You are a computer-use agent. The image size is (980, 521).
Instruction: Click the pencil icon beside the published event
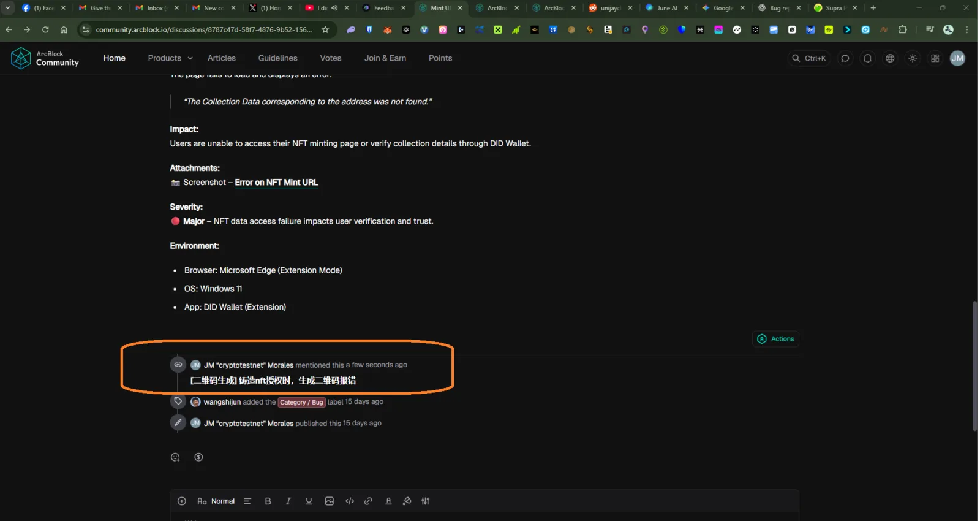[x=178, y=423]
